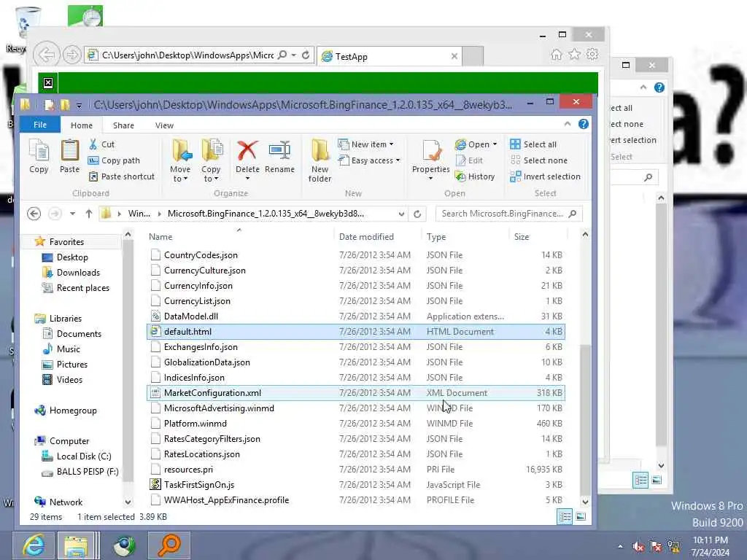Select resources.pri file
The width and height of the screenshot is (747, 560).
pos(356,470)
